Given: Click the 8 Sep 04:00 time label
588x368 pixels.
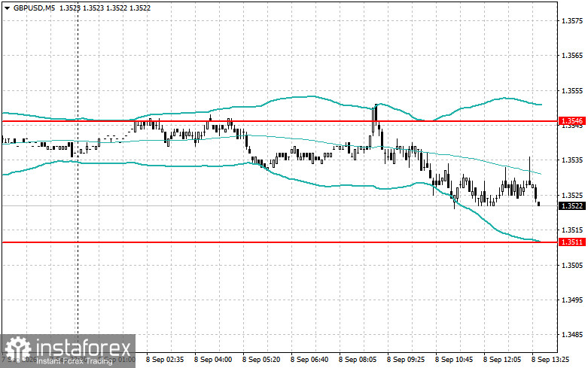Looking at the screenshot, I should (213, 360).
